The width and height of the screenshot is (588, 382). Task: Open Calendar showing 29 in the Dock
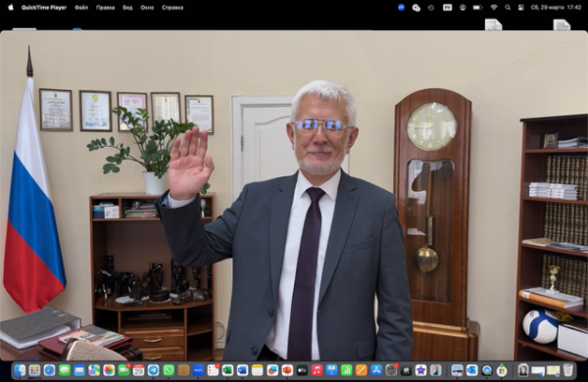coord(139,370)
